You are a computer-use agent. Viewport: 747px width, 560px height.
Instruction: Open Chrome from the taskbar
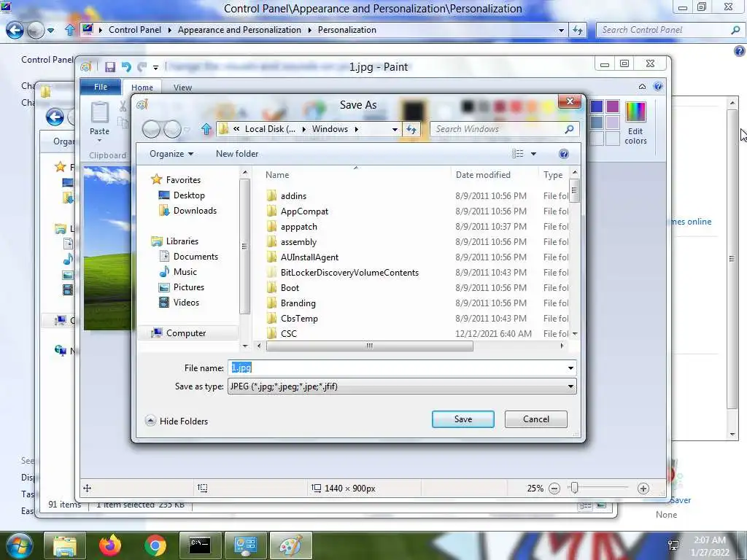(x=155, y=545)
